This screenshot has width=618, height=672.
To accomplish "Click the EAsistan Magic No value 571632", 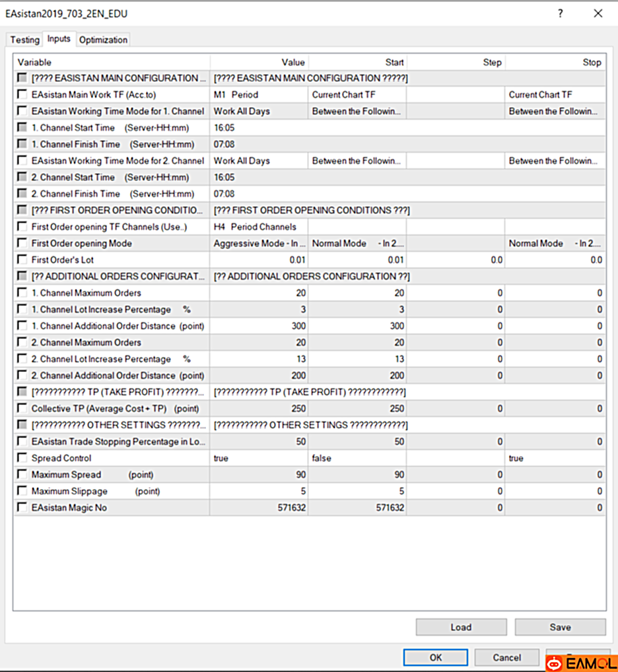I will pyautogui.click(x=291, y=507).
